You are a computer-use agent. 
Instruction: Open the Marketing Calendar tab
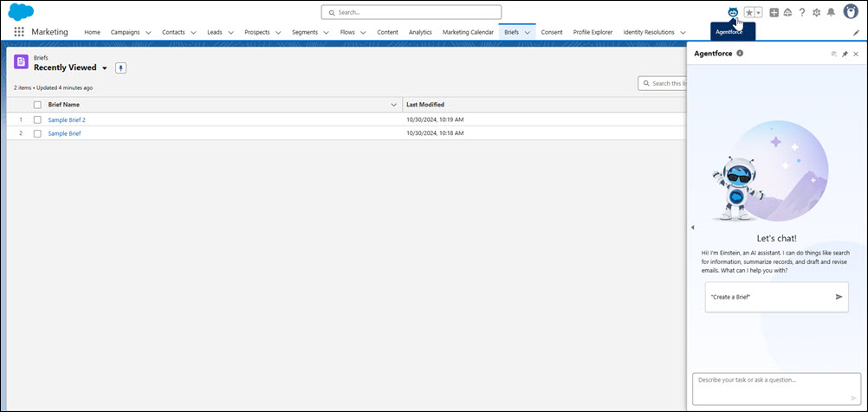point(468,32)
